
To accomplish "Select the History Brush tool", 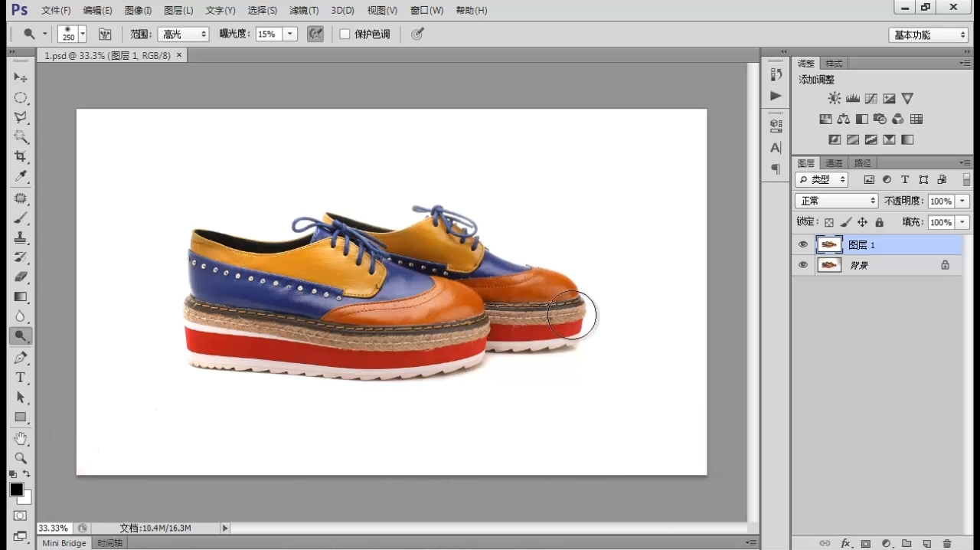I will pyautogui.click(x=21, y=257).
